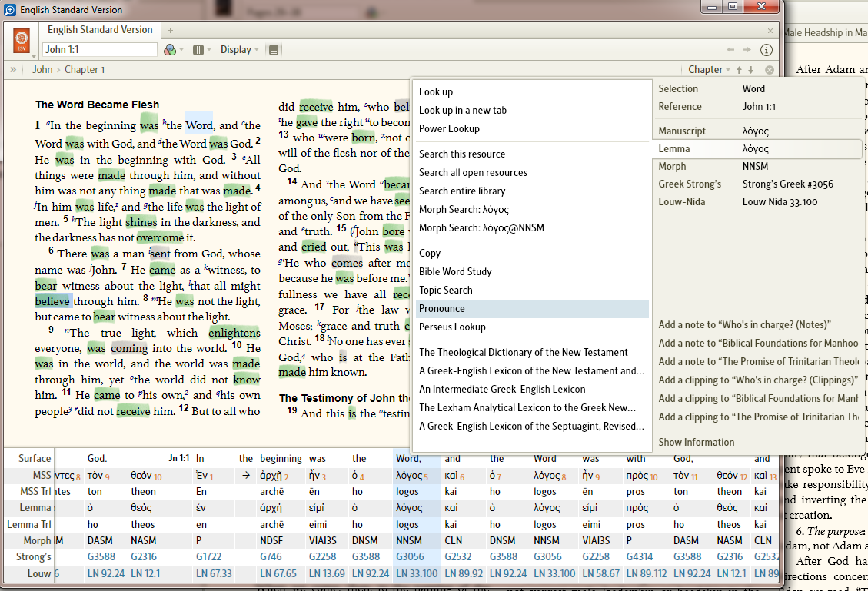Select Power Lookup menu entry
This screenshot has width=868, height=591.
click(x=532, y=128)
